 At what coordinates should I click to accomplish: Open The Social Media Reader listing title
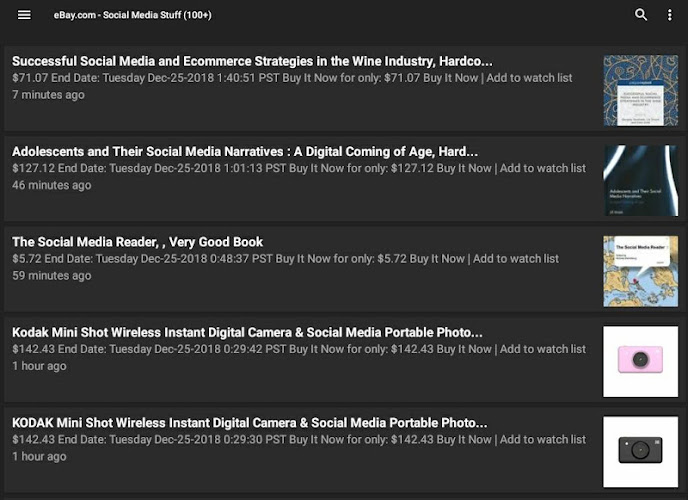pyautogui.click(x=137, y=242)
